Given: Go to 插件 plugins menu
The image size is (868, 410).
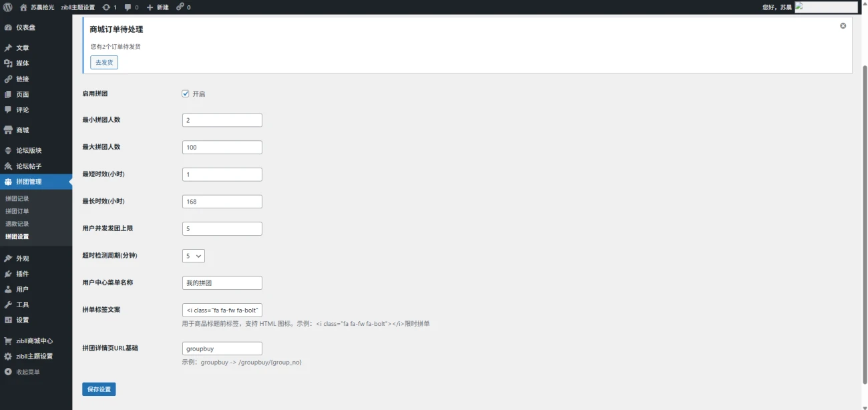Looking at the screenshot, I should 22,274.
